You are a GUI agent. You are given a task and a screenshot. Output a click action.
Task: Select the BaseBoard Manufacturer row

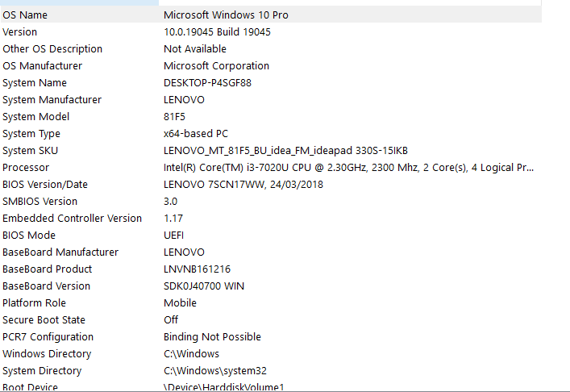[x=60, y=252]
